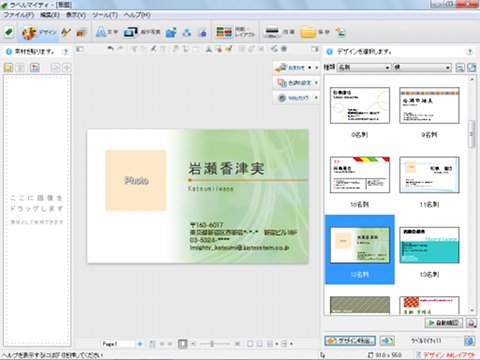Select the デザイン (Design) toolbar button

tap(39, 32)
